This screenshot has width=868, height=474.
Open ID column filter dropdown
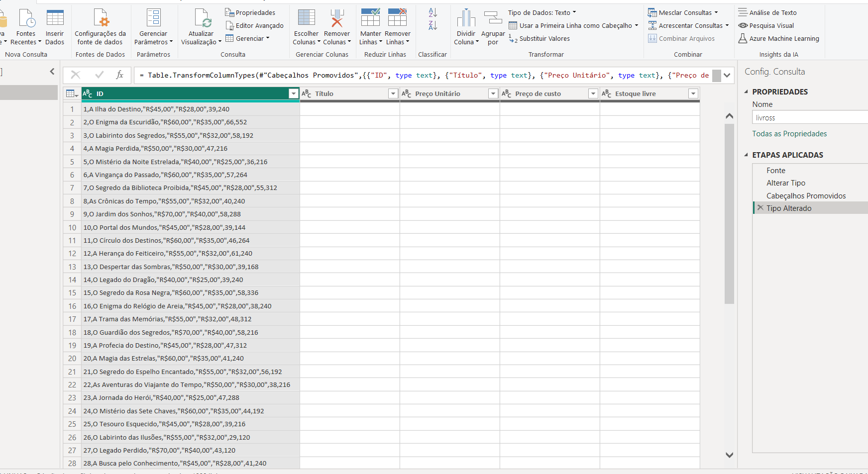293,94
